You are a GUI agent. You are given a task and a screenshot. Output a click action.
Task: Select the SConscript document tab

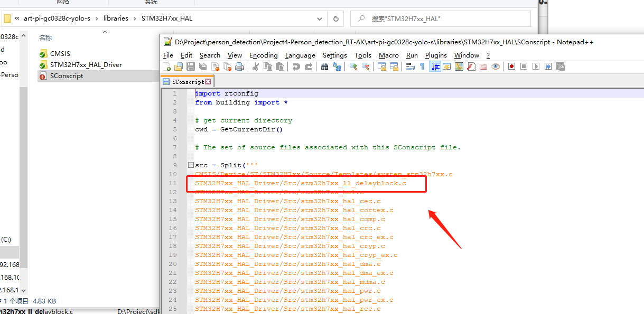pos(186,82)
